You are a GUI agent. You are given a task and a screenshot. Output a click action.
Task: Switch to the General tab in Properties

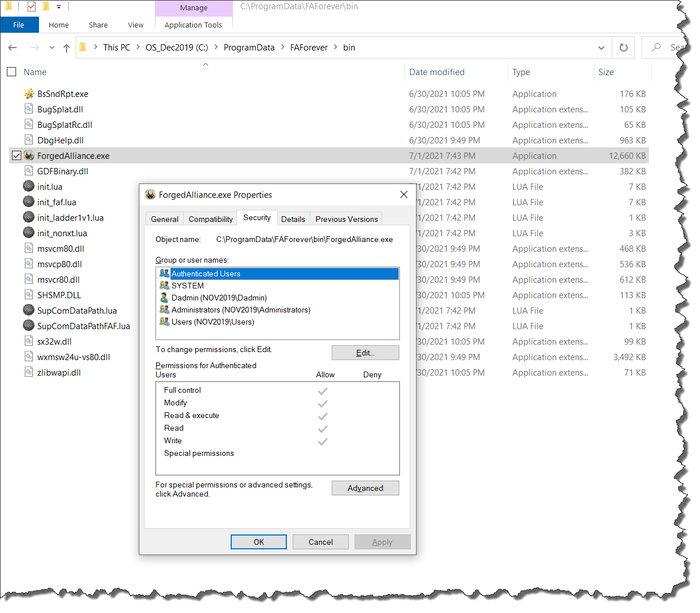pos(165,219)
